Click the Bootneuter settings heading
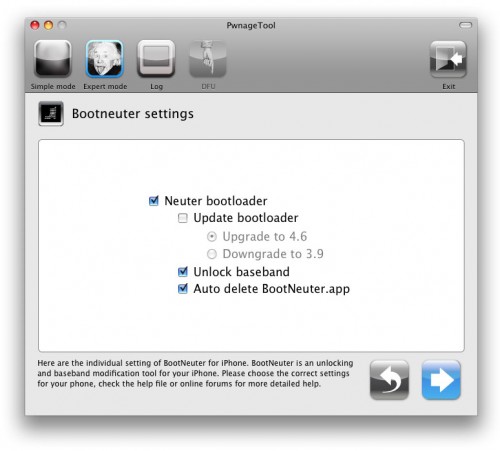Viewport: 500px width, 451px height. point(133,114)
